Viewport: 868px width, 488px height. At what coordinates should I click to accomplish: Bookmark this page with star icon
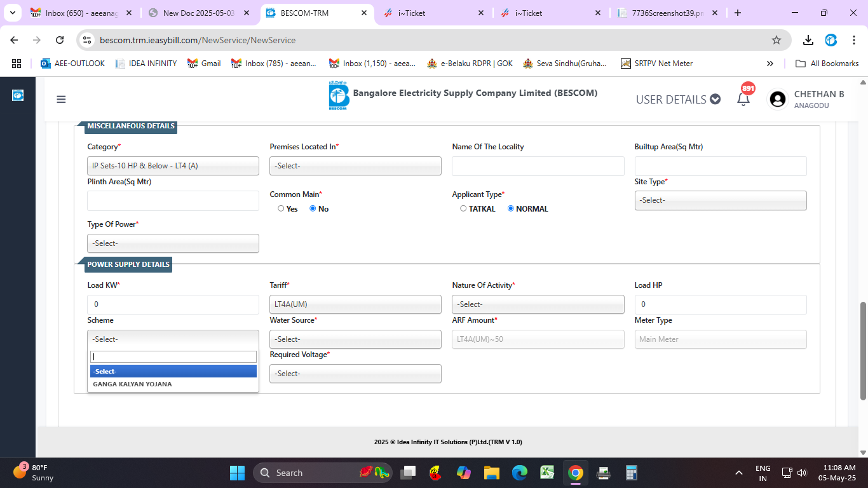coord(776,40)
